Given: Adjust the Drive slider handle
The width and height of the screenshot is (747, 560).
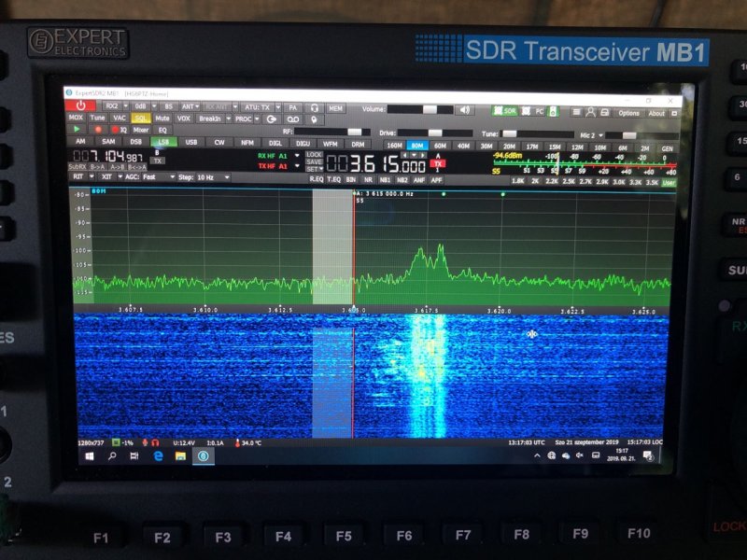Looking at the screenshot, I should tap(435, 133).
